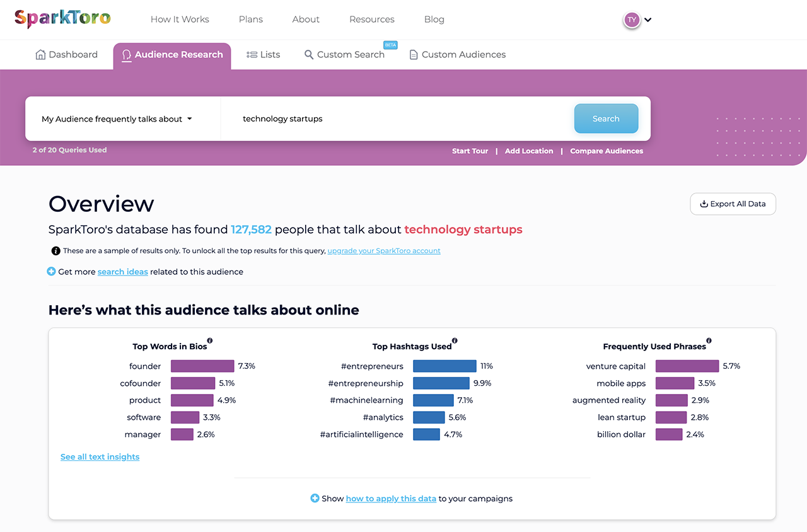Open 'how to apply this data' link
The image size is (807, 532).
pyautogui.click(x=391, y=499)
